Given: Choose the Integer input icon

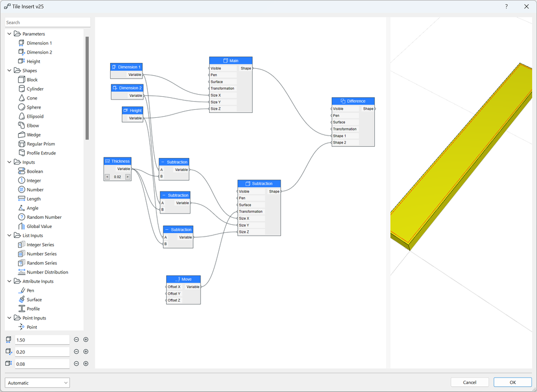Looking at the screenshot, I should point(22,181).
